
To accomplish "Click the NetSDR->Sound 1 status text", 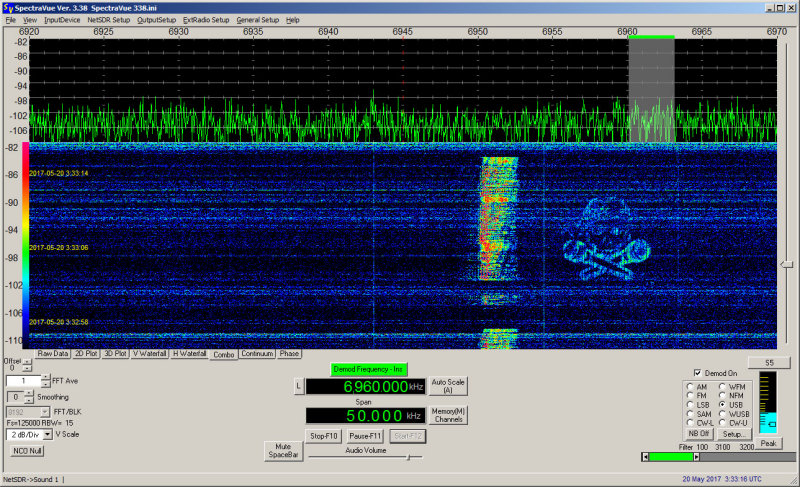I will 31,479.
